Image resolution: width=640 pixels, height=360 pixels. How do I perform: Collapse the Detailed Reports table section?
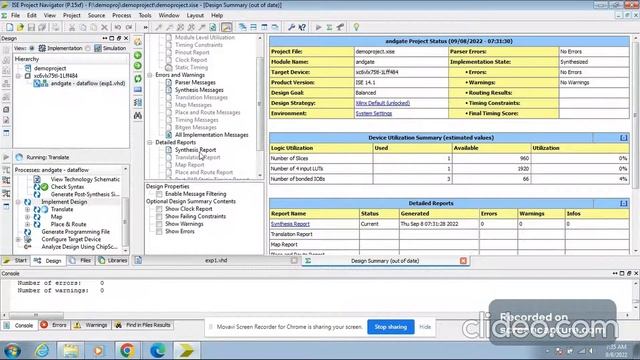click(x=623, y=203)
